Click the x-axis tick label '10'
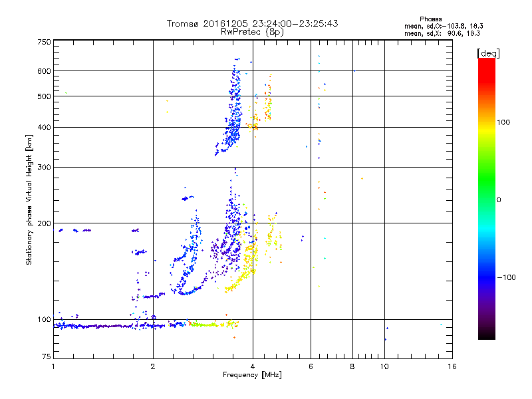This screenshot has width=532, height=399. pos(384,366)
